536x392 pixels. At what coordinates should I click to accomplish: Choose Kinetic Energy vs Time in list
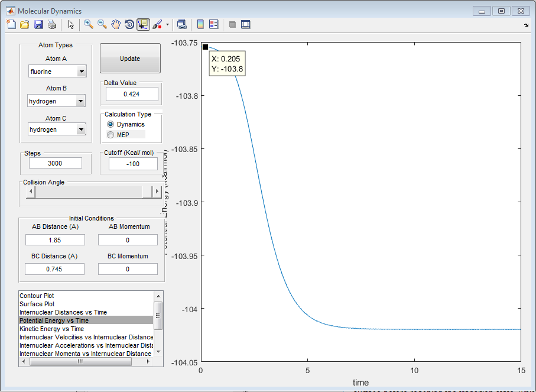click(x=51, y=329)
